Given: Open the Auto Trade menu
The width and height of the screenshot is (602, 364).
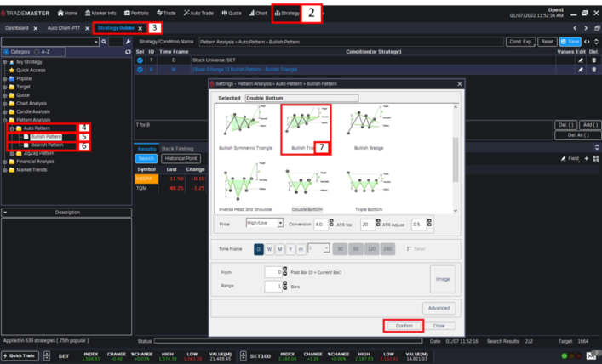Looking at the screenshot, I should click(x=198, y=14).
